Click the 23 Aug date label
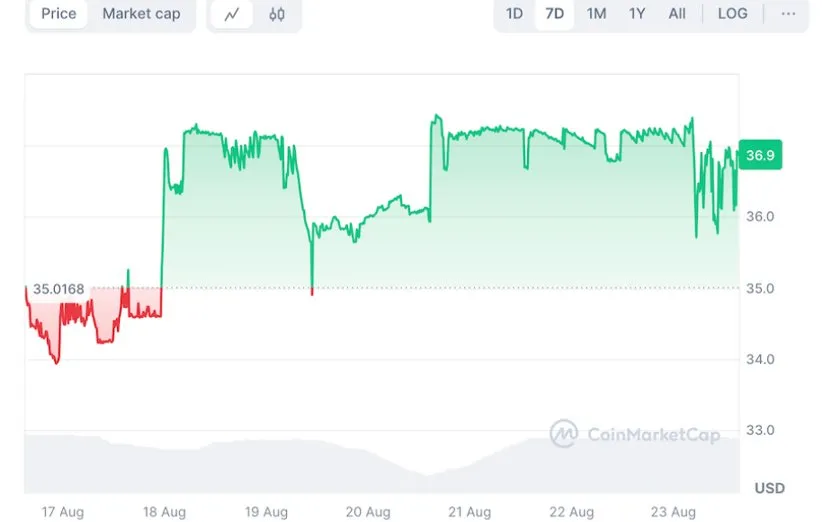This screenshot has height=522, width=822. click(675, 511)
